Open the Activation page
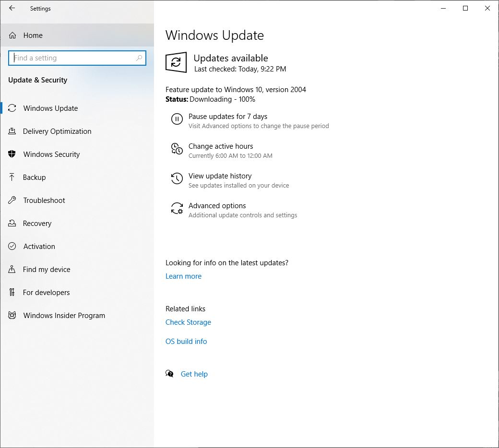499x448 pixels. (77, 246)
